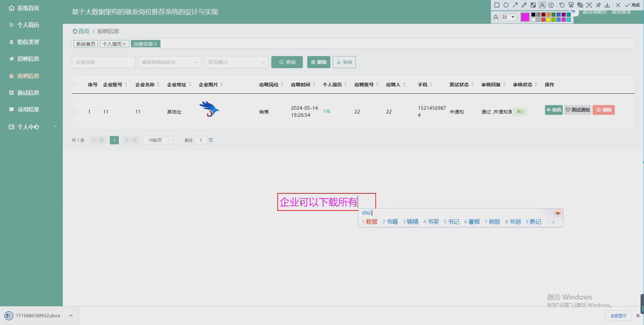
Task: Pick the orange color swatch
Action: tap(548, 15)
